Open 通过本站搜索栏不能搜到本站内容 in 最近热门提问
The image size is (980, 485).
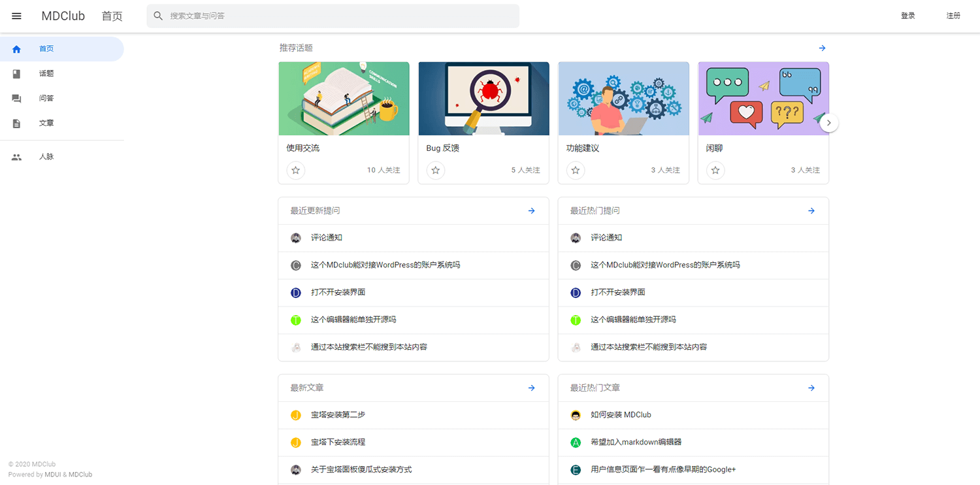click(693, 347)
